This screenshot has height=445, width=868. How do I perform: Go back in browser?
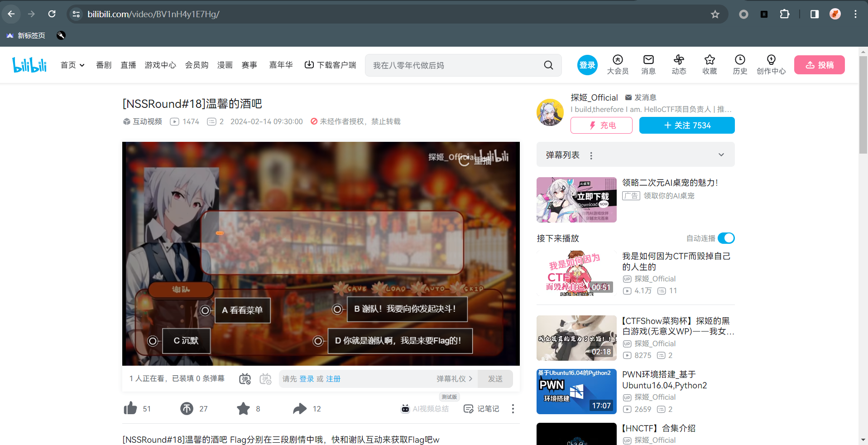pyautogui.click(x=11, y=14)
